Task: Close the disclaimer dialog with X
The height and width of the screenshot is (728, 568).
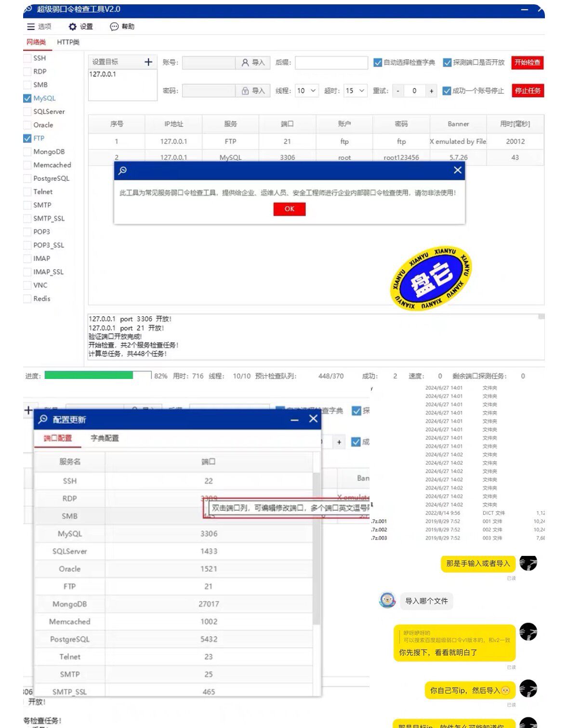Action: (x=457, y=170)
